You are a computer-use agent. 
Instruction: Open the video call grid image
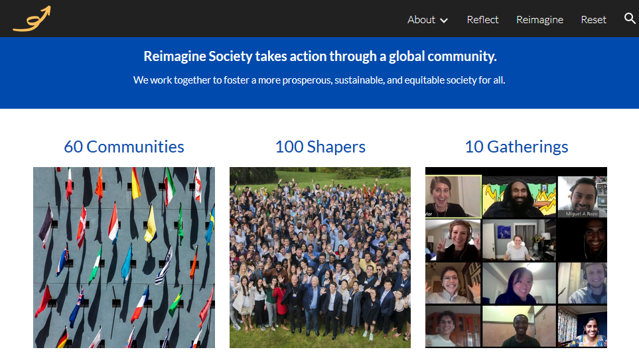click(x=516, y=257)
